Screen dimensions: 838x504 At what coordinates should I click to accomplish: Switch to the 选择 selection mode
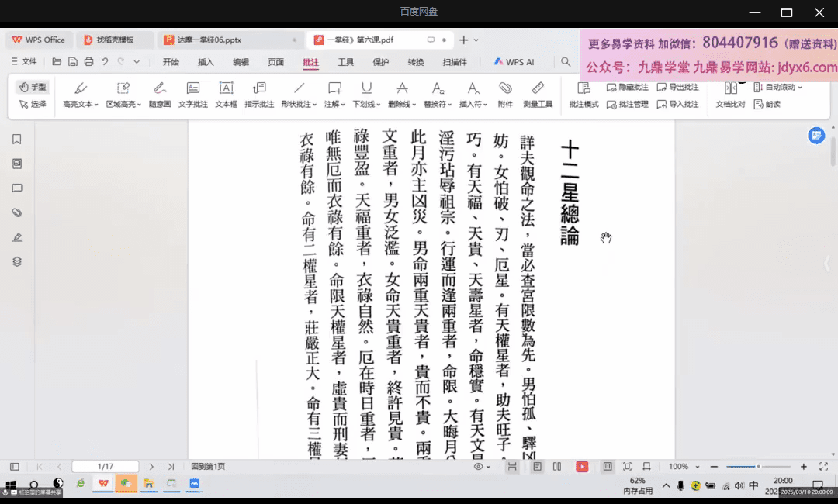coord(33,104)
